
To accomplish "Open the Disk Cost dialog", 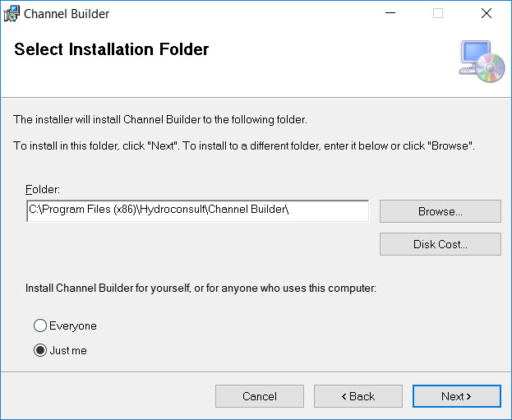I will click(x=440, y=244).
